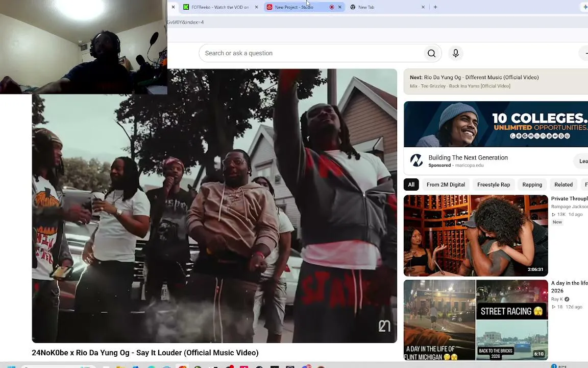The image size is (588, 368).
Task: Click the red Studio favicon on New Project tab
Action: point(269,7)
